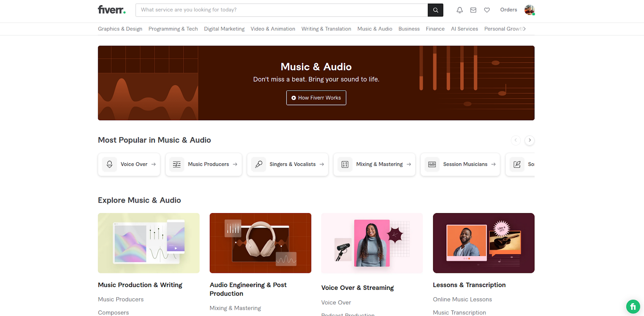Click Music Production & Writing heading

point(140,285)
